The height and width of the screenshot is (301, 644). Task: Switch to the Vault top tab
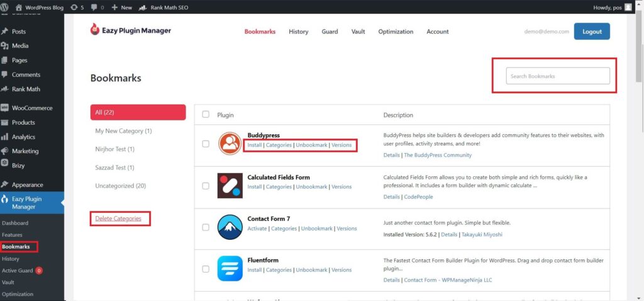(358, 31)
